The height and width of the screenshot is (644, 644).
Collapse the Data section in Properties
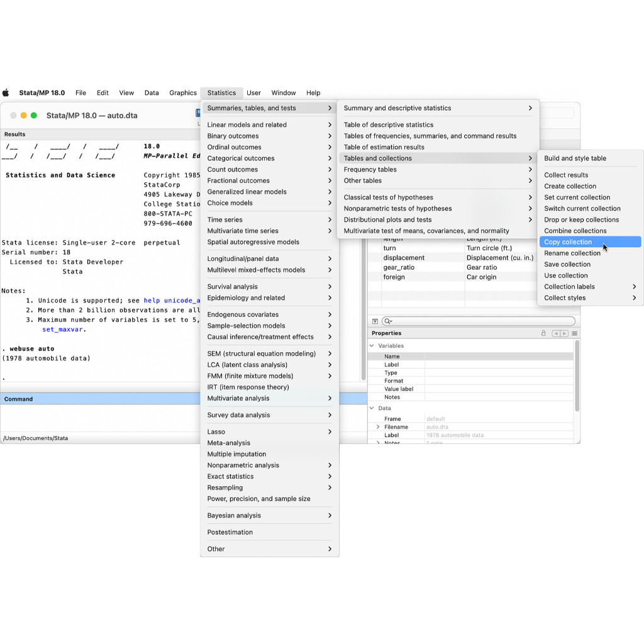[x=372, y=408]
